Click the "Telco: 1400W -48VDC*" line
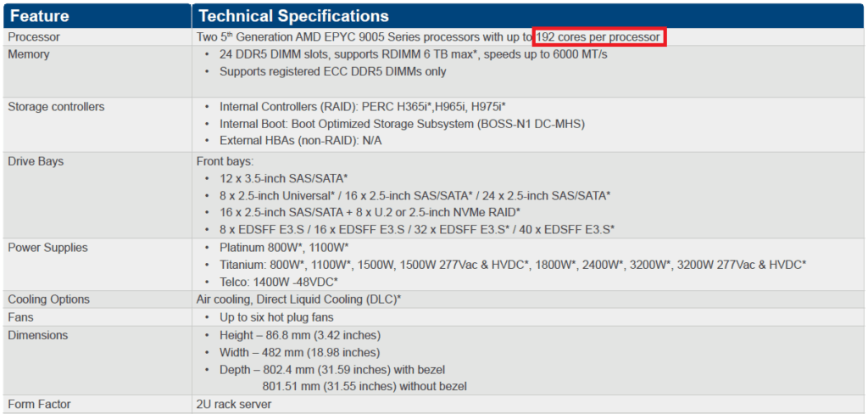This screenshot has height=414, width=868. [278, 282]
